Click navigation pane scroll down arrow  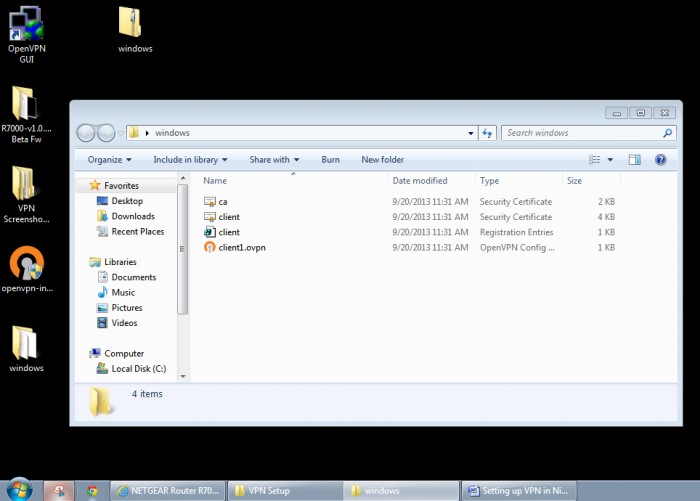[183, 377]
